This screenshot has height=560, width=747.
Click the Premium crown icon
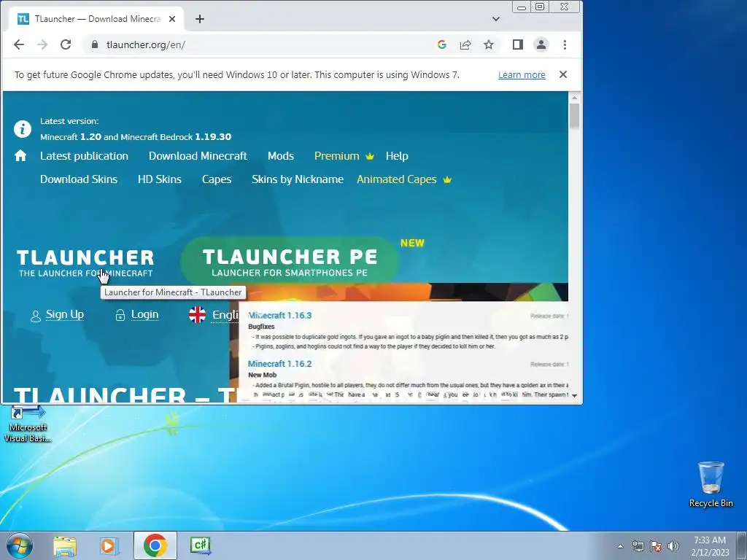point(370,156)
